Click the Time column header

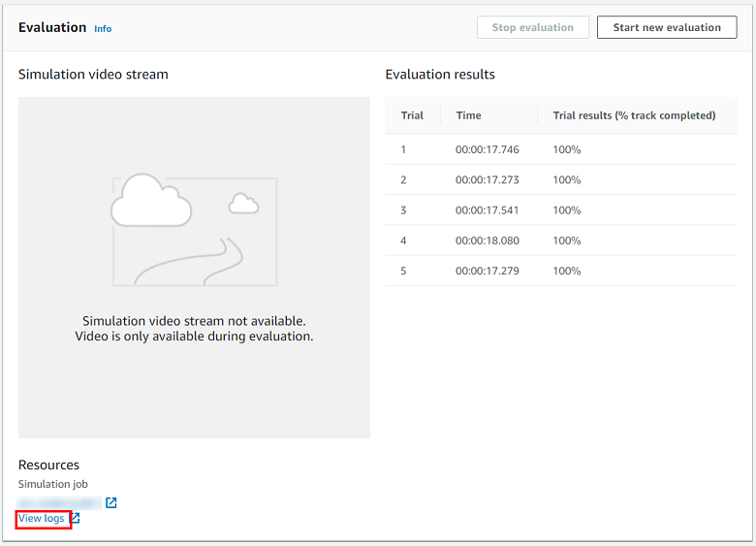point(468,115)
